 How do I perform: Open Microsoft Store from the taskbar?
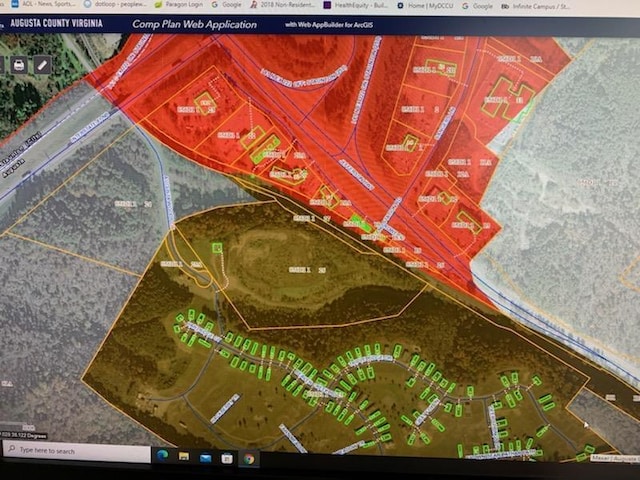point(227,459)
